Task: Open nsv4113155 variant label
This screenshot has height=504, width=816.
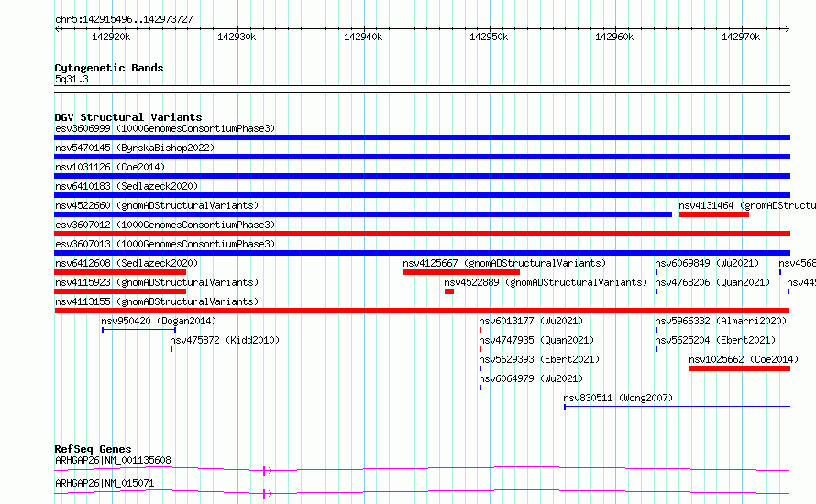Action: point(157,301)
